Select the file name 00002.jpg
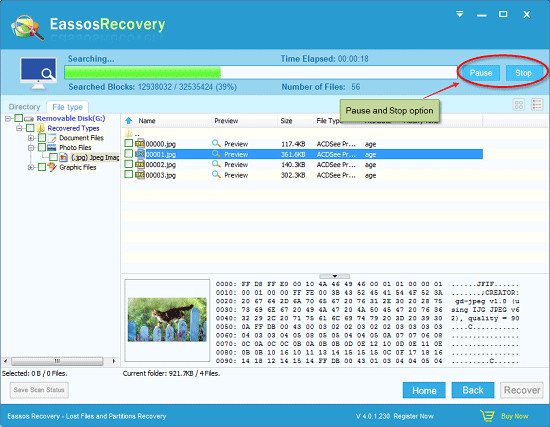The image size is (550, 427). [x=161, y=165]
